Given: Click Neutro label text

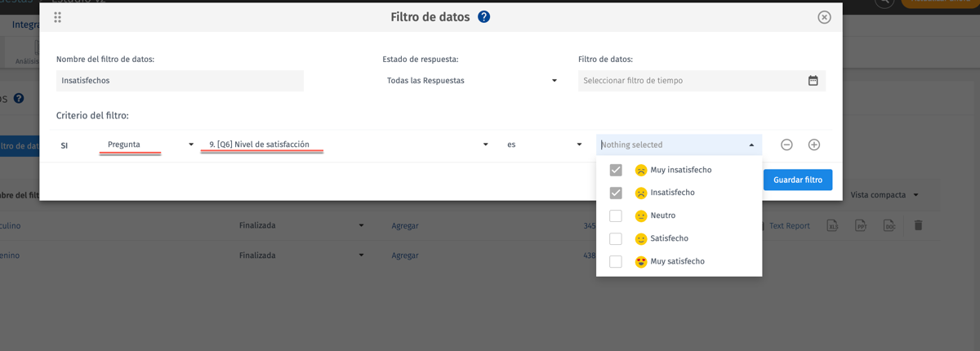Looking at the screenshot, I should click(663, 216).
